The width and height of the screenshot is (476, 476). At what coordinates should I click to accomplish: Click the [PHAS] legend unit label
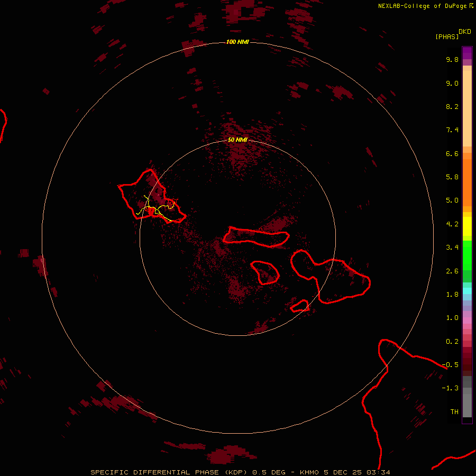447,37
